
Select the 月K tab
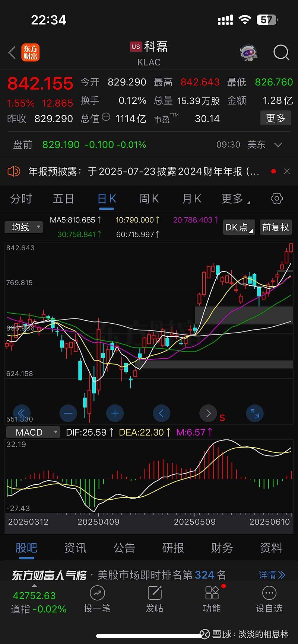[192, 199]
